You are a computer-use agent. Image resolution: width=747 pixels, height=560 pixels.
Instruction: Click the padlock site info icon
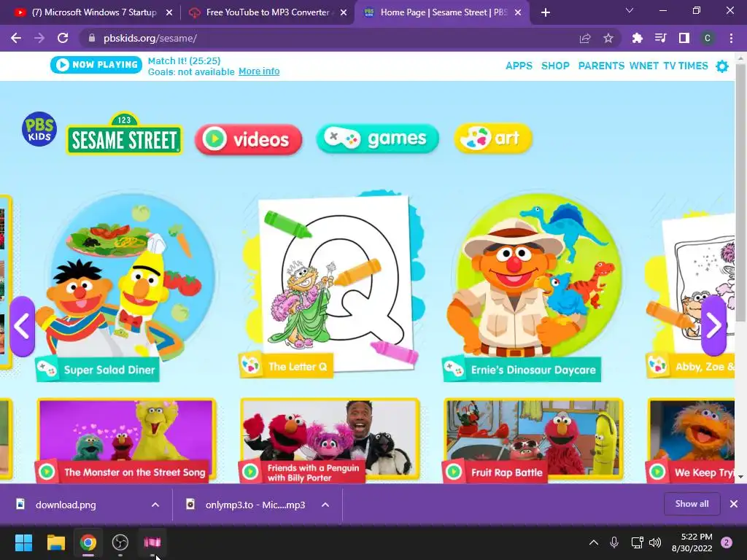point(93,38)
